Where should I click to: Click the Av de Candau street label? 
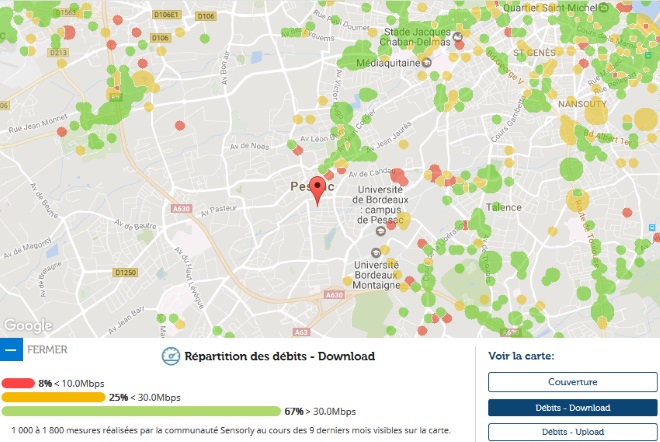pyautogui.click(x=372, y=173)
